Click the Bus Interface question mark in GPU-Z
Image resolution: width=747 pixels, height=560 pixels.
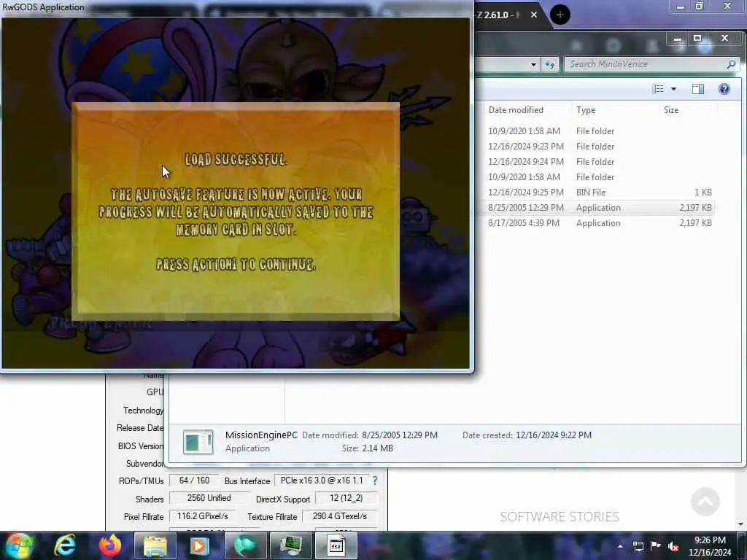[x=375, y=481]
